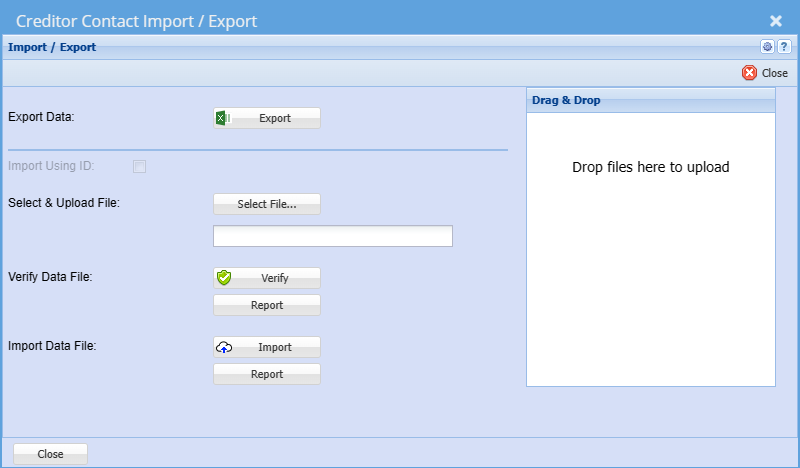The image size is (800, 468).
Task: Click the Import Data File label
Action: [52, 346]
